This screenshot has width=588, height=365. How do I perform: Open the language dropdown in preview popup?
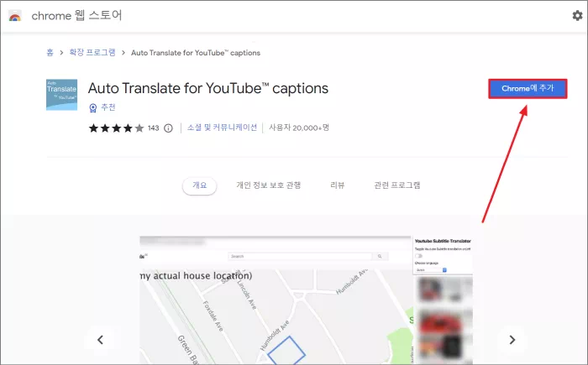[431, 270]
